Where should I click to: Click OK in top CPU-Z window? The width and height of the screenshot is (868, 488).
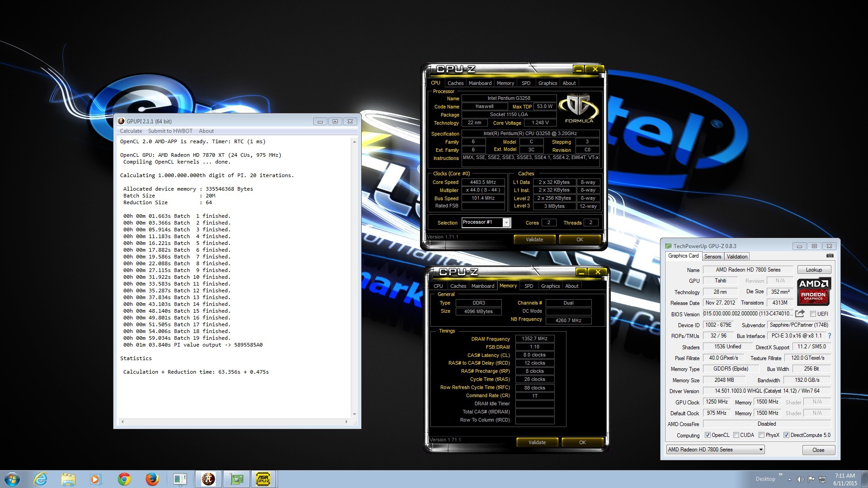[x=580, y=239]
